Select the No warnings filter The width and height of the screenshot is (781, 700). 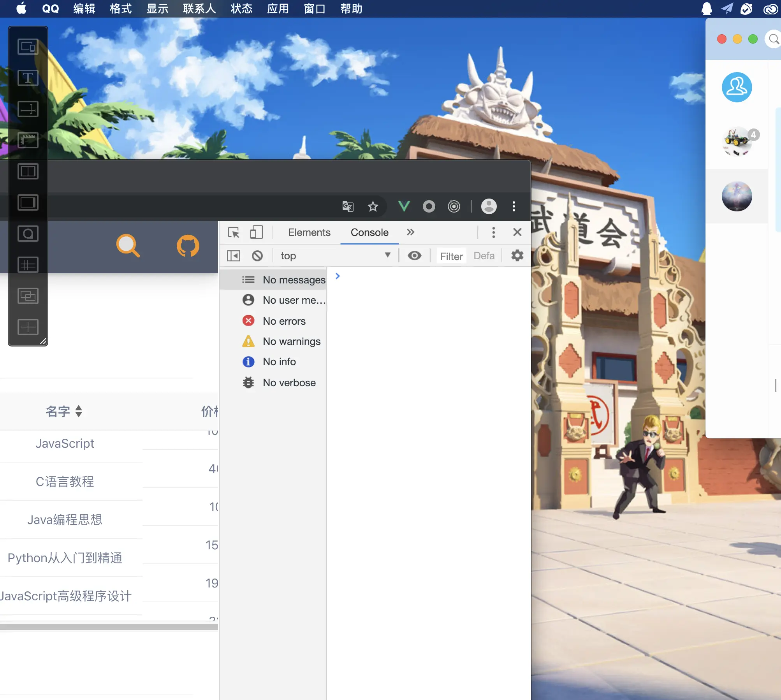291,341
